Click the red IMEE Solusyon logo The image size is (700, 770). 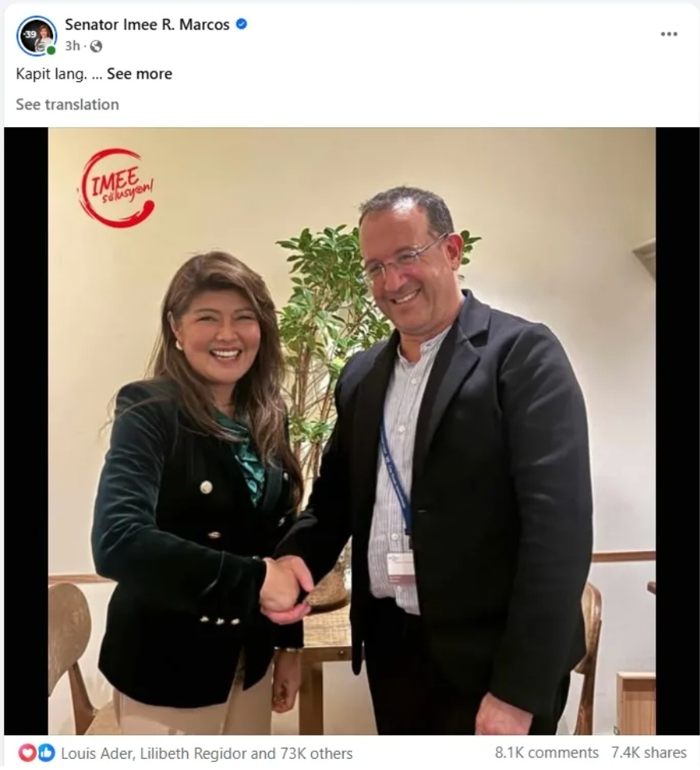coord(117,188)
